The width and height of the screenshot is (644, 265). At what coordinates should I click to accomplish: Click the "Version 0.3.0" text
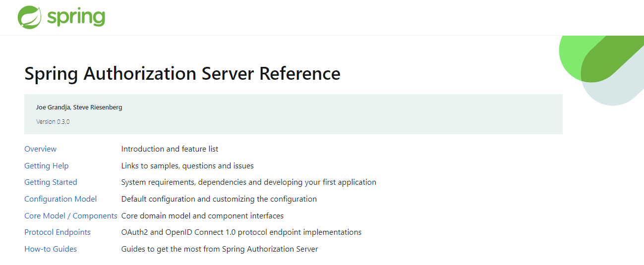[x=53, y=122]
